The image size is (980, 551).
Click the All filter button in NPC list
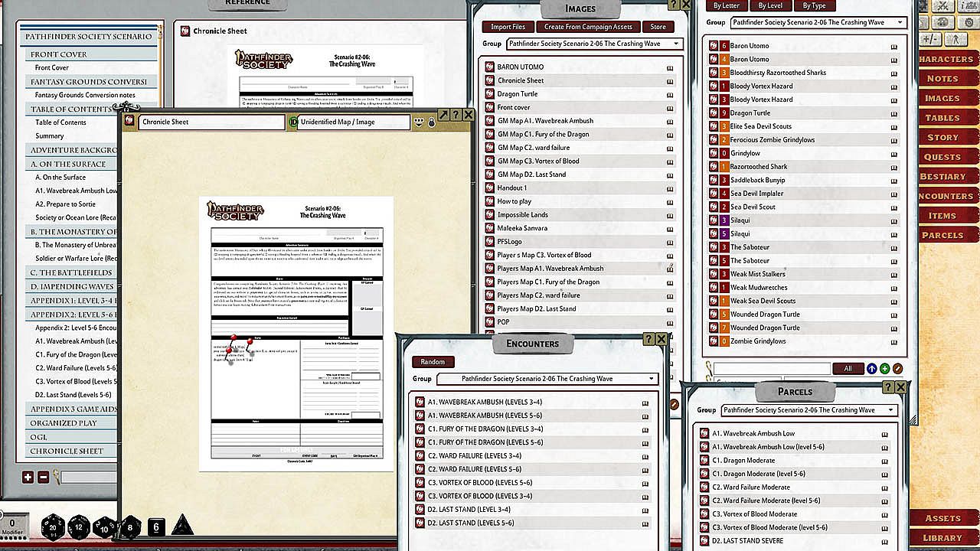click(x=848, y=369)
